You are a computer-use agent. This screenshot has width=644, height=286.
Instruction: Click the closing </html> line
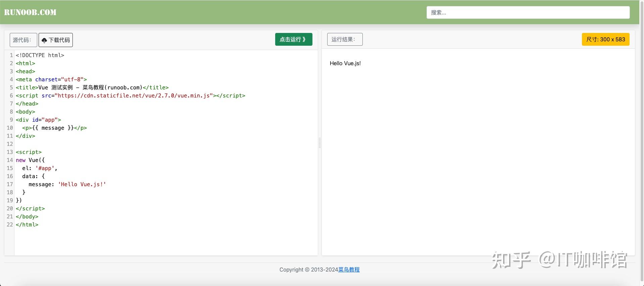(27, 224)
